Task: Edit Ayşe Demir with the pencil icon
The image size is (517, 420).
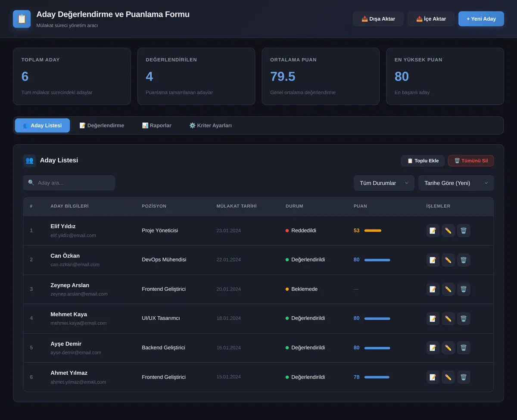Action: click(x=448, y=348)
